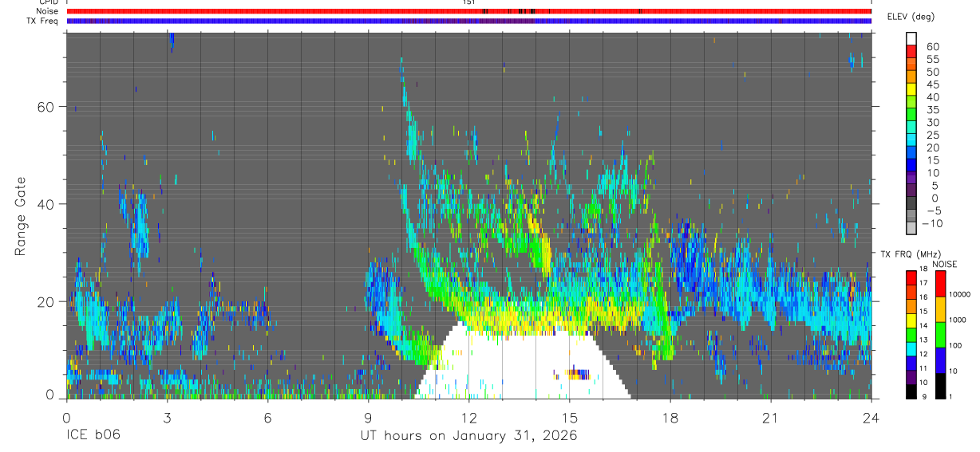
Task: Click '3' tick on UT hours axis
Action: coord(167,417)
